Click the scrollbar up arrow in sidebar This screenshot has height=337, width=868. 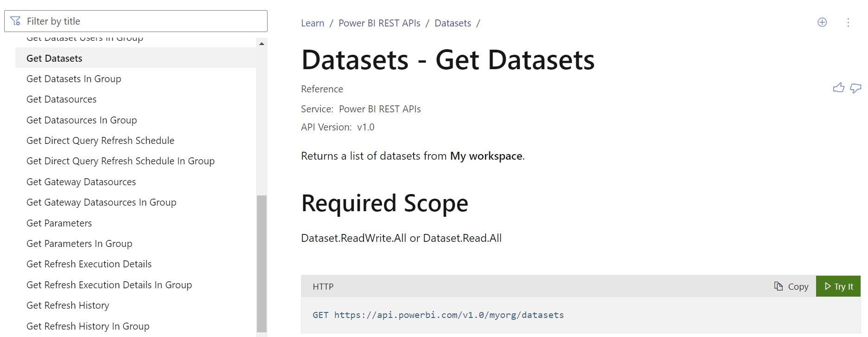coord(262,44)
